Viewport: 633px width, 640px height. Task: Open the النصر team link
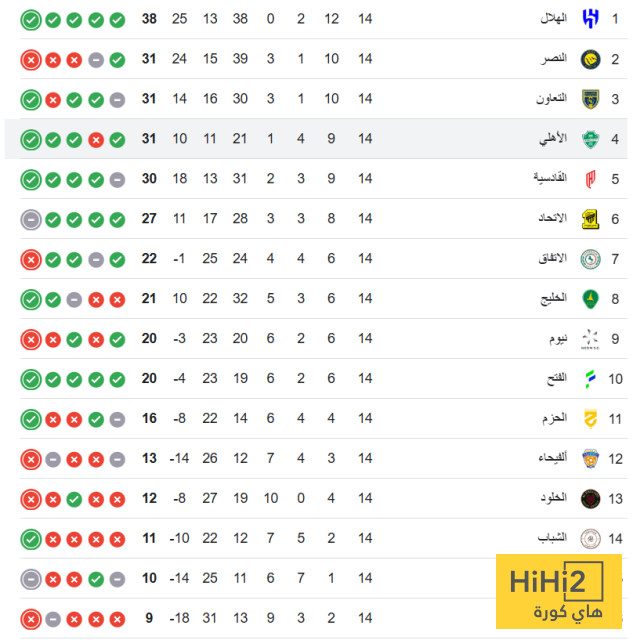pyautogui.click(x=555, y=59)
